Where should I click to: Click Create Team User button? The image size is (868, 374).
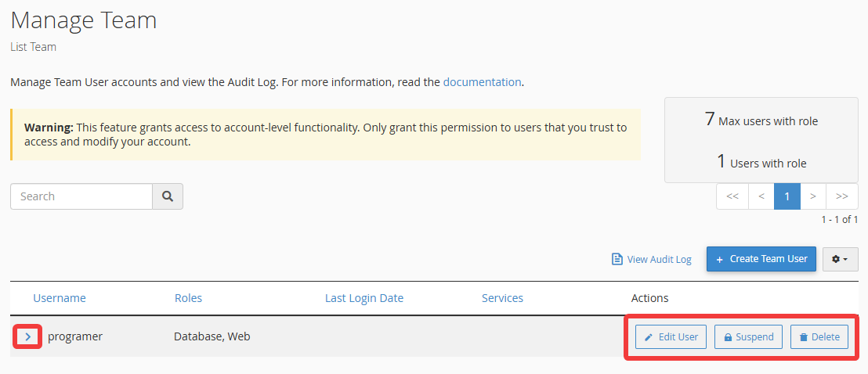pyautogui.click(x=761, y=259)
